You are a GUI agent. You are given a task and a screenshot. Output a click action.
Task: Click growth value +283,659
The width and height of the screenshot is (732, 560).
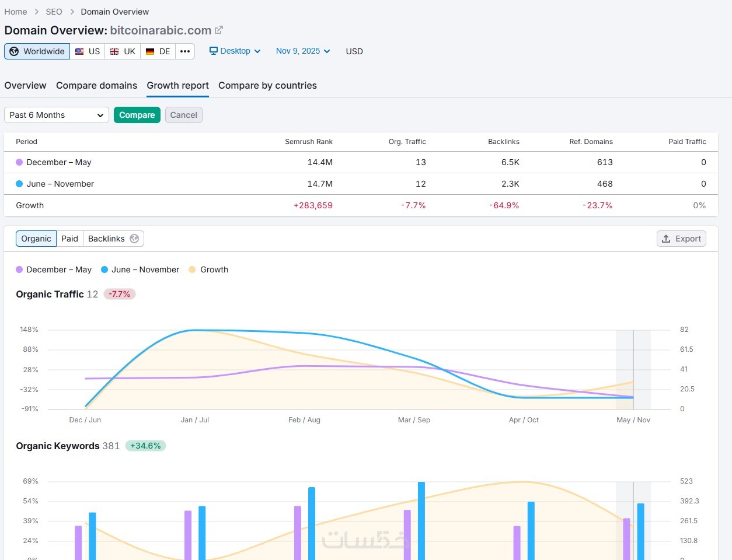(313, 205)
